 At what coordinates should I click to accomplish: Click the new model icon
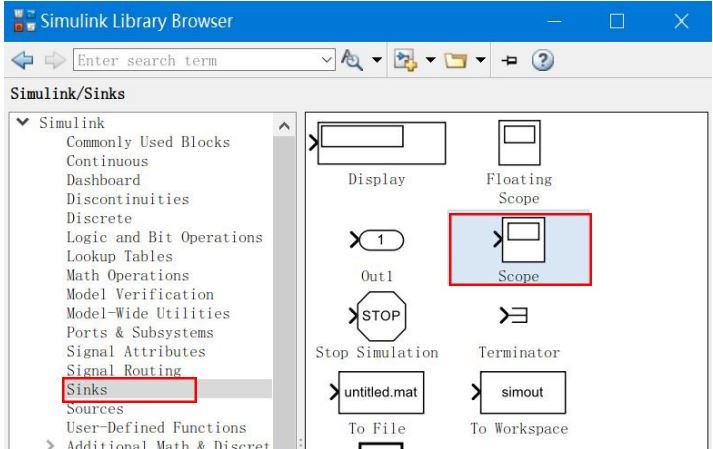pos(406,60)
